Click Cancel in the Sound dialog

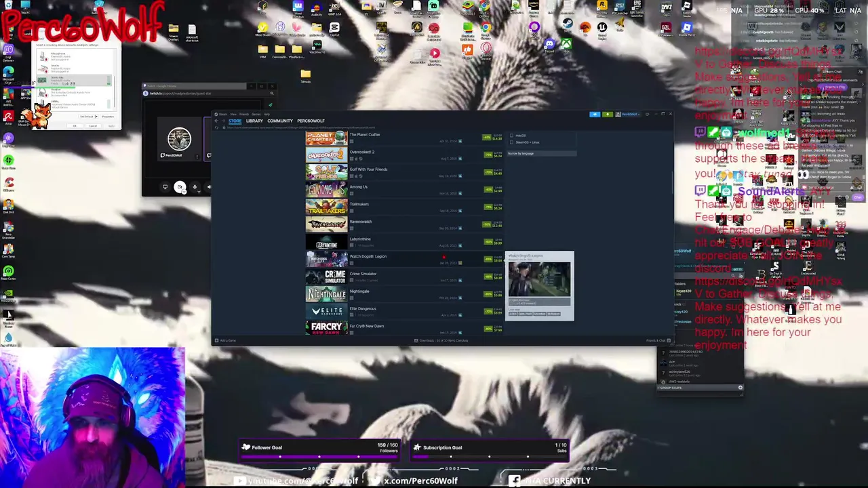93,125
